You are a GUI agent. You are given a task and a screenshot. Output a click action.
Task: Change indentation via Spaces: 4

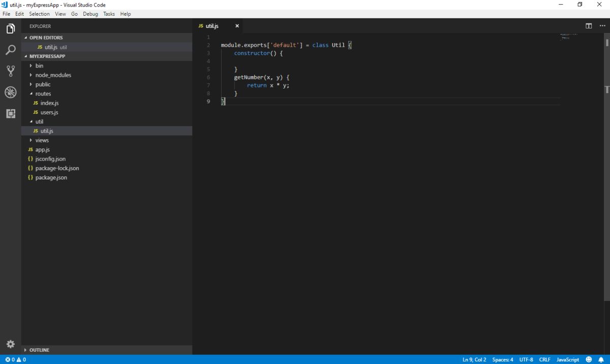[503, 359]
